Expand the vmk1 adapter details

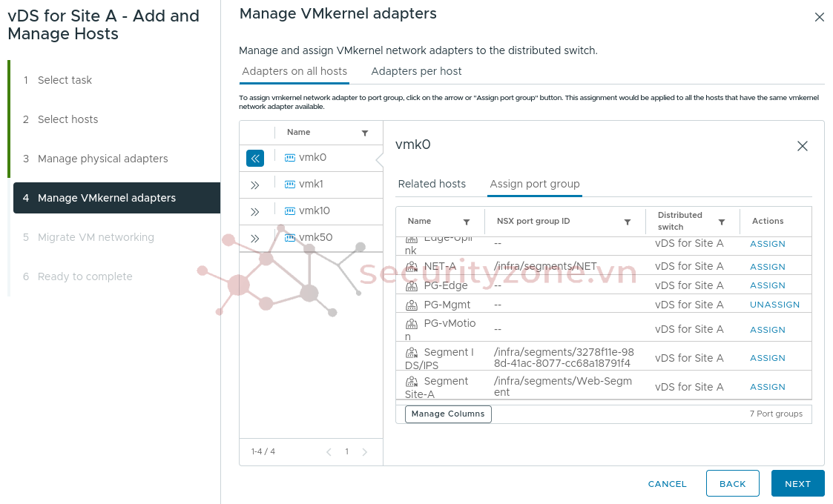[255, 185]
